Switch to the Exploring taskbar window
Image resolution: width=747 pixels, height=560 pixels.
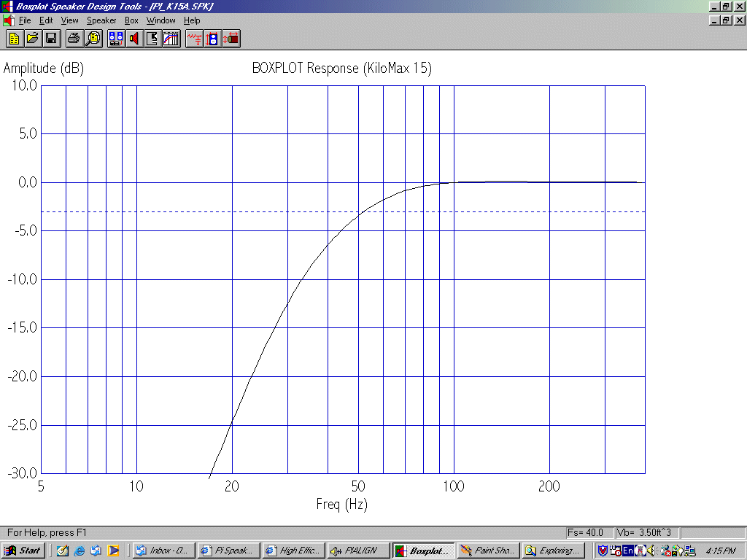pos(554,551)
